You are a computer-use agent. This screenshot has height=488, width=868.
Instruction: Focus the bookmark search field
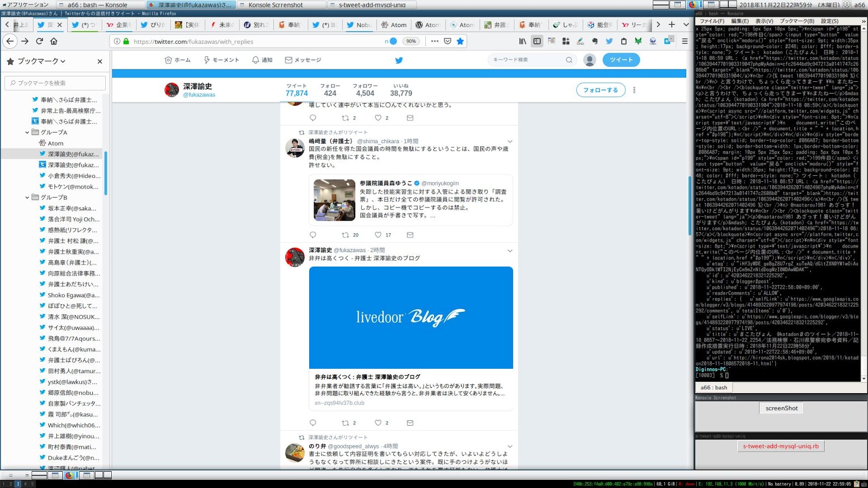55,83
